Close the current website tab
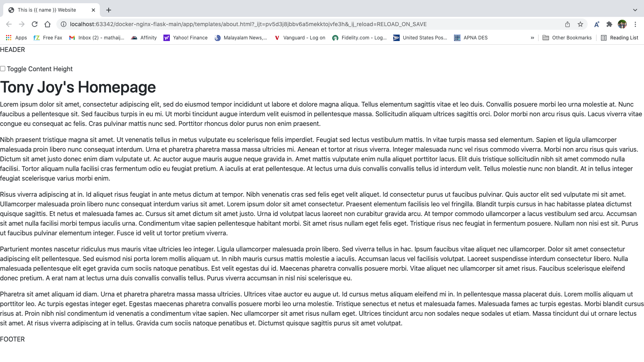 tap(93, 10)
